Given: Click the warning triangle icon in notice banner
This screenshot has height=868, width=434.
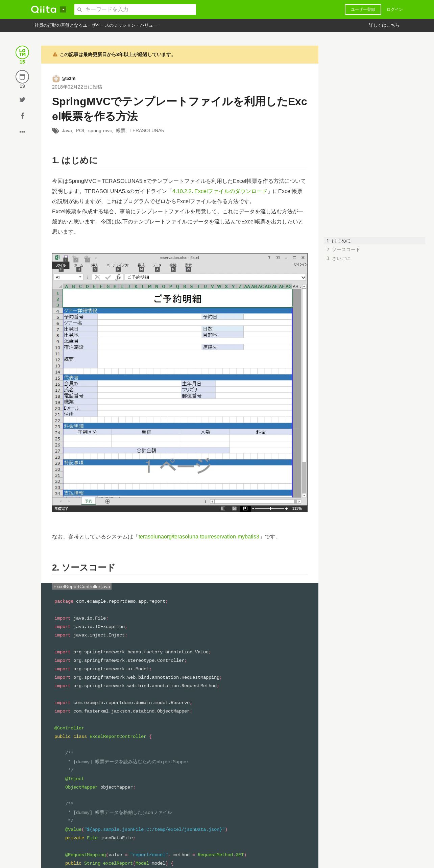Looking at the screenshot, I should pos(55,54).
